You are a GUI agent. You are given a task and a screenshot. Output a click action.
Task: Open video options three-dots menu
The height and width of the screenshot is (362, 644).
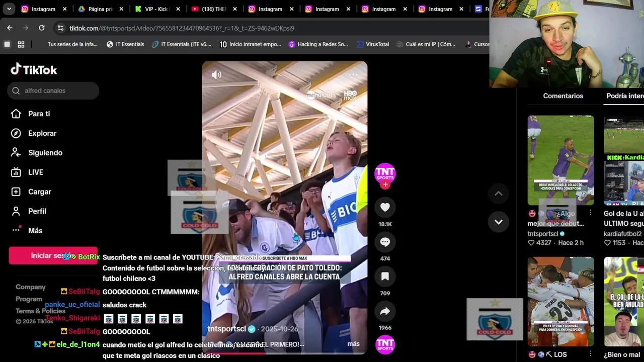pos(353,75)
